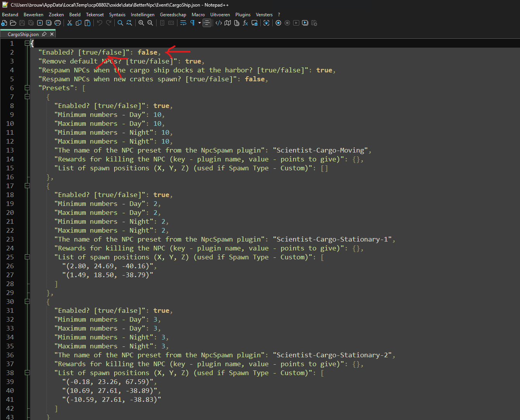Open the Plugins menu
This screenshot has height=420, width=520.
pos(243,15)
